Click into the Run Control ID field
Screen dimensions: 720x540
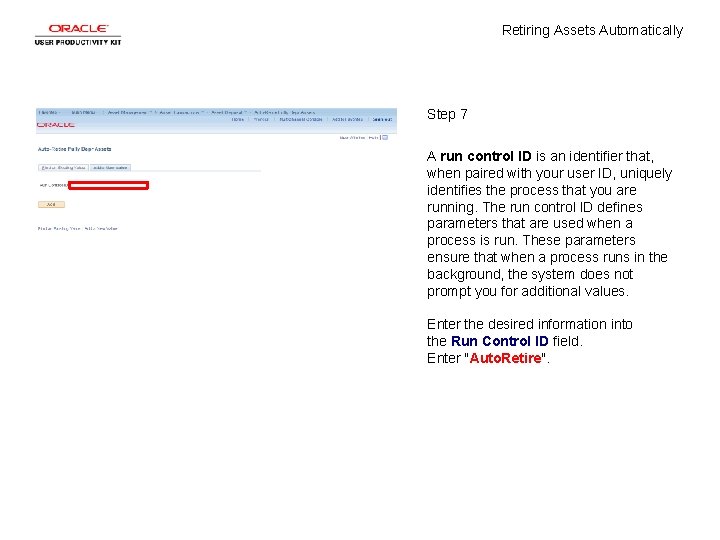108,186
